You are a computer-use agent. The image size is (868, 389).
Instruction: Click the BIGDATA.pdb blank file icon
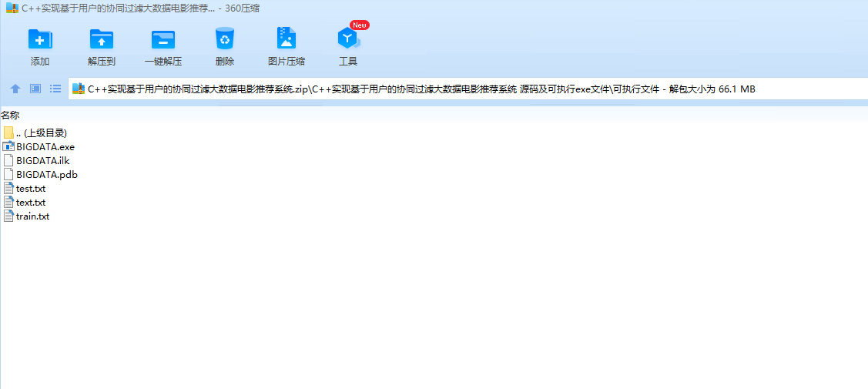click(x=8, y=174)
